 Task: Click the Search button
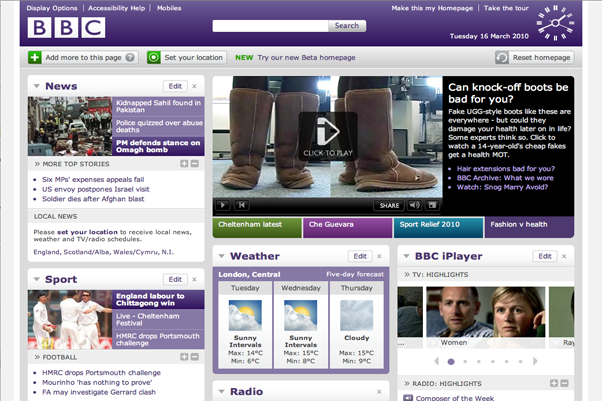point(347,26)
